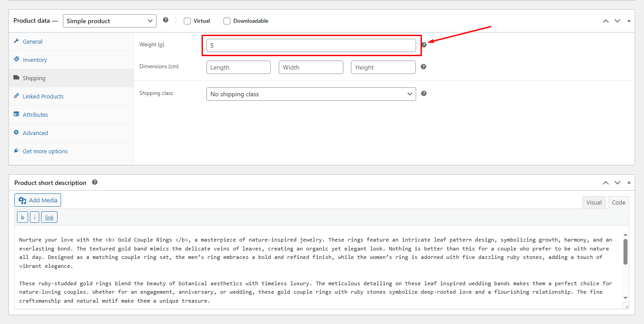The width and height of the screenshot is (644, 324).
Task: Move Product short description panel down
Action: click(617, 183)
